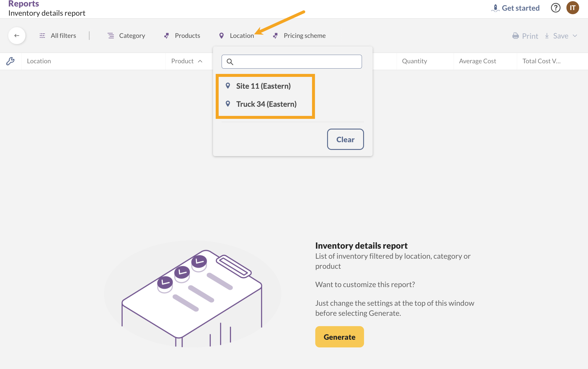The height and width of the screenshot is (369, 588).
Task: Open the Pricing scheme filter dropdown
Action: (x=299, y=36)
